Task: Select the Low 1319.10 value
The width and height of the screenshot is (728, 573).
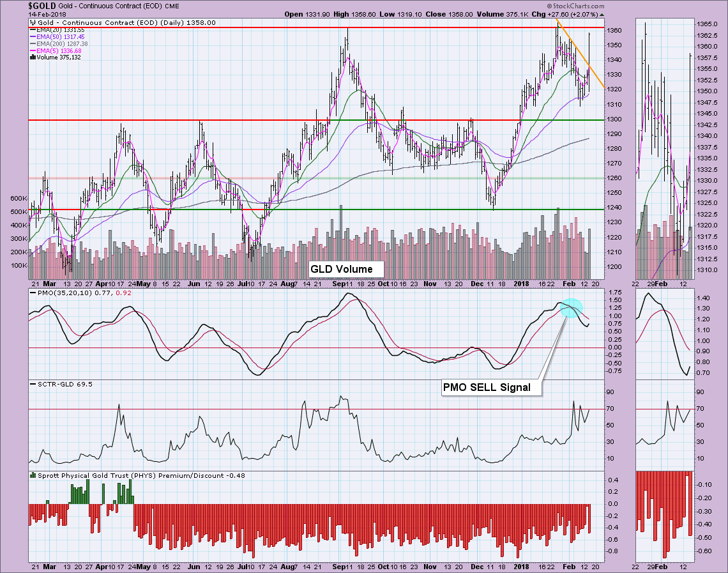Action: 400,15
